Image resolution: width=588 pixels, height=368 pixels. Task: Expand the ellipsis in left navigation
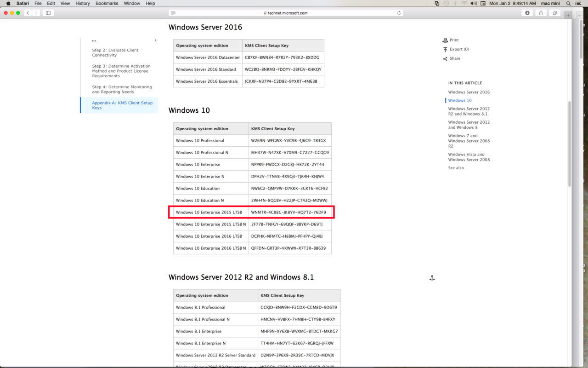tap(94, 40)
